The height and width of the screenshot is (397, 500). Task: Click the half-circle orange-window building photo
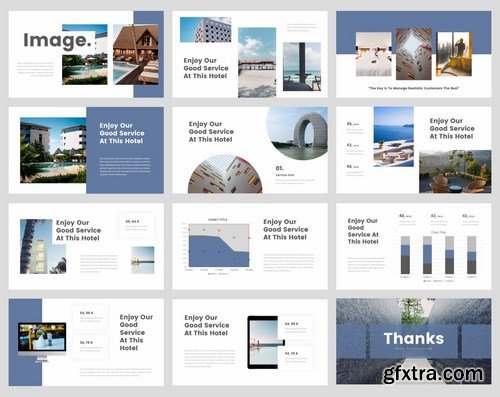(x=225, y=174)
